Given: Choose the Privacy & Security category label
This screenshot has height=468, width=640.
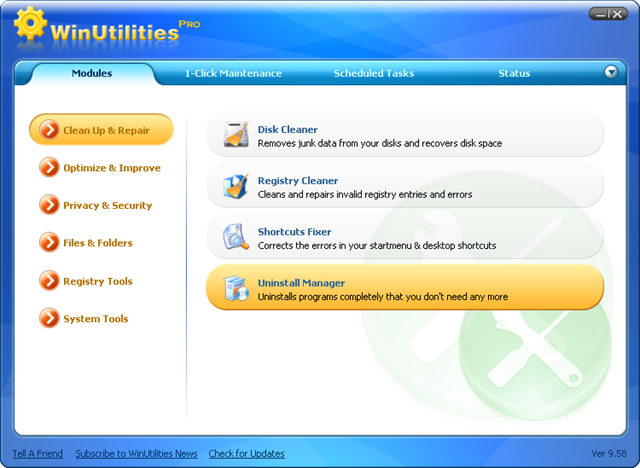Looking at the screenshot, I should (107, 206).
